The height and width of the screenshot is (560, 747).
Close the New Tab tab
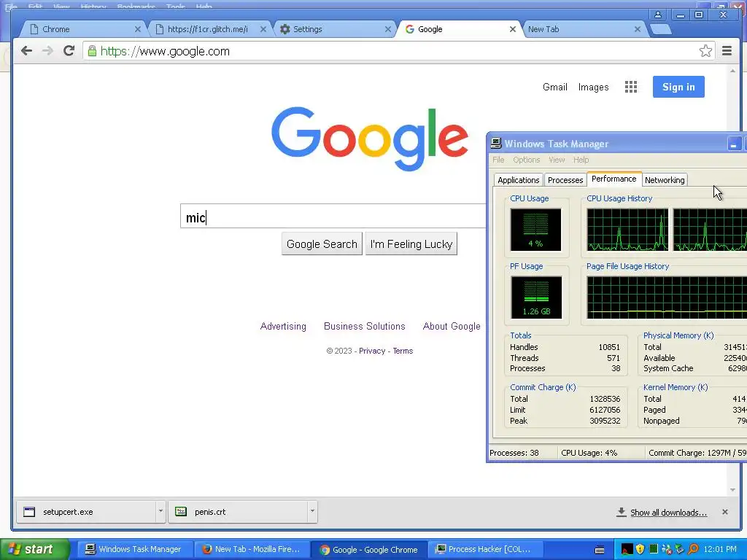[x=638, y=29]
